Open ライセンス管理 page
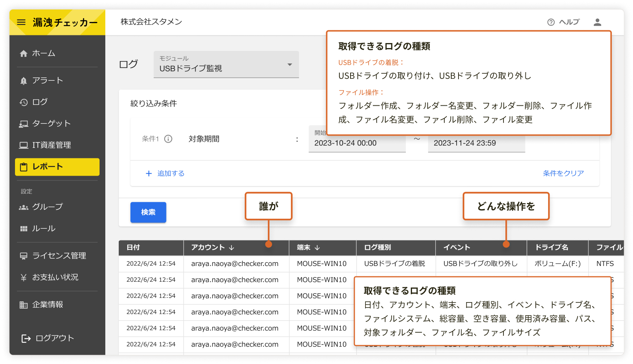Screen dimensions: 633x364 pyautogui.click(x=57, y=256)
